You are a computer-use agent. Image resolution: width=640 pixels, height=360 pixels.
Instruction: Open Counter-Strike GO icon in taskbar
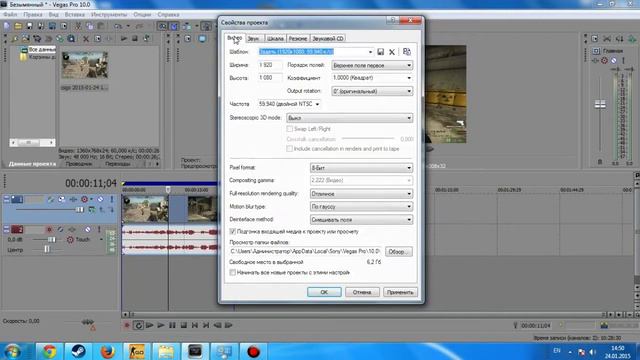tap(137, 351)
